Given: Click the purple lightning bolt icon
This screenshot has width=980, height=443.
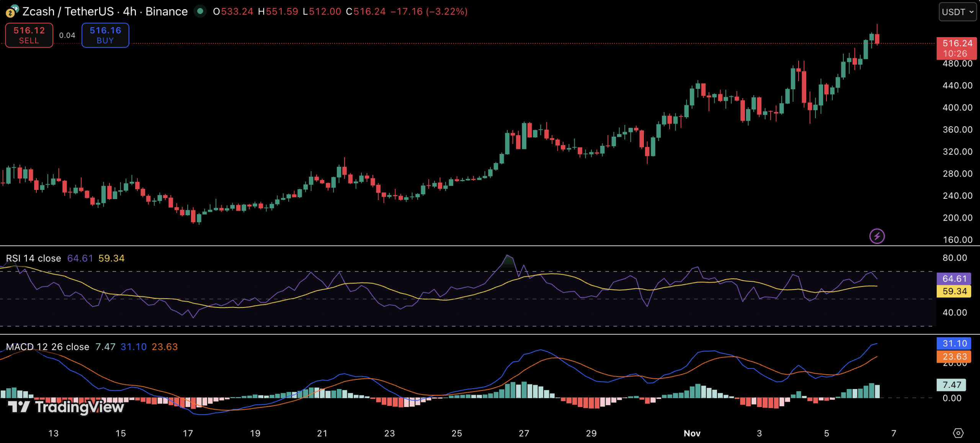Looking at the screenshot, I should coord(877,236).
